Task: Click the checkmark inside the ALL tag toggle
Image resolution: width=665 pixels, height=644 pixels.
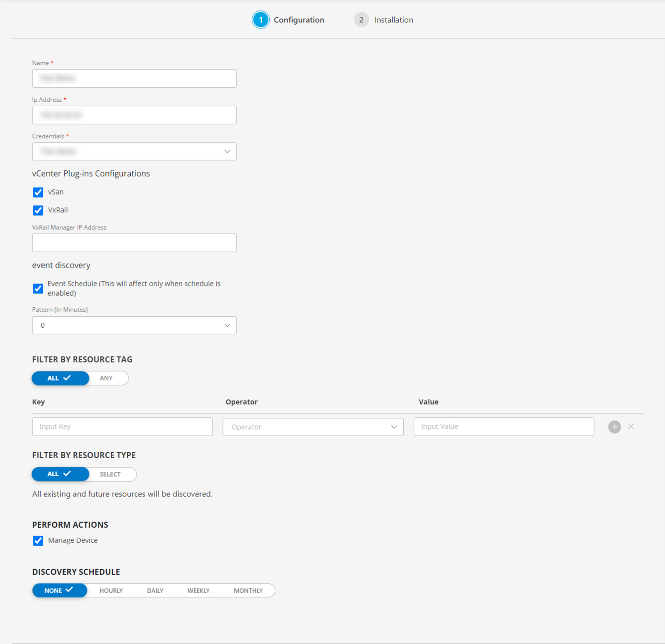Action: (67, 378)
